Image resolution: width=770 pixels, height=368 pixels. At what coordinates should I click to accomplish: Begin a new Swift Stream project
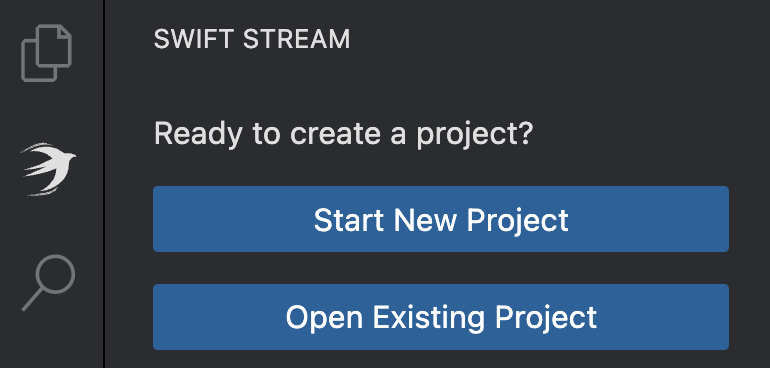pyautogui.click(x=440, y=219)
